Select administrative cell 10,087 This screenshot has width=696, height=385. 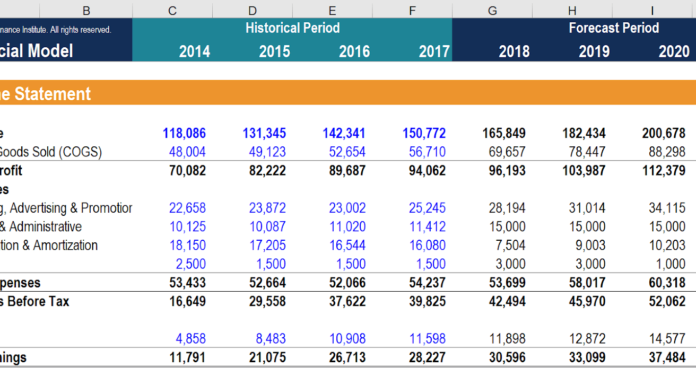click(x=267, y=226)
